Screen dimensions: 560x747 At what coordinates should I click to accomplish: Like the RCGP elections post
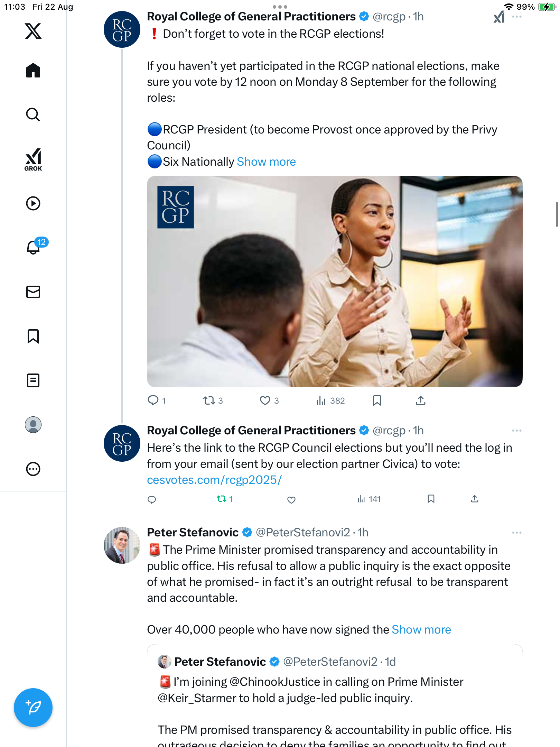[x=265, y=400]
